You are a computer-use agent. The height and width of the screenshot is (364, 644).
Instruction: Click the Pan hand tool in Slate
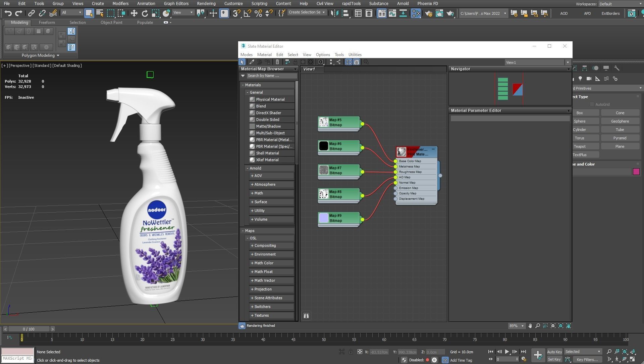pyautogui.click(x=530, y=326)
